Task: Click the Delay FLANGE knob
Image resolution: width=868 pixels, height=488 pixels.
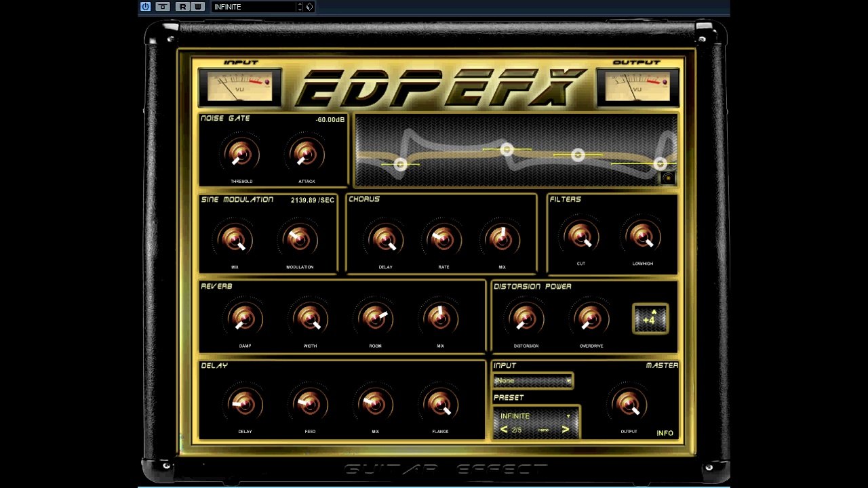Action: coord(440,404)
